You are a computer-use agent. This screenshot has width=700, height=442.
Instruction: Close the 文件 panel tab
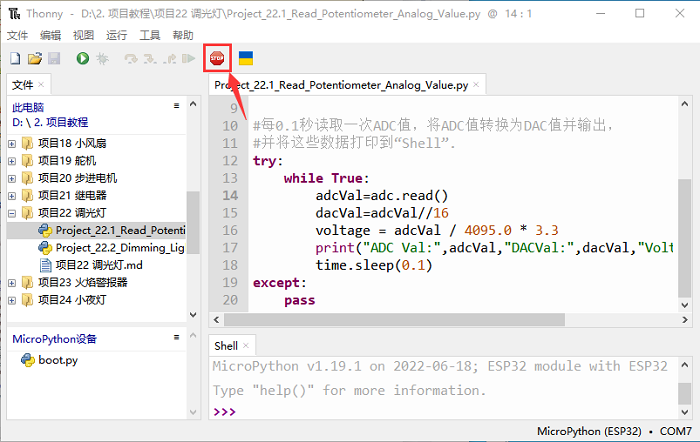click(x=41, y=85)
